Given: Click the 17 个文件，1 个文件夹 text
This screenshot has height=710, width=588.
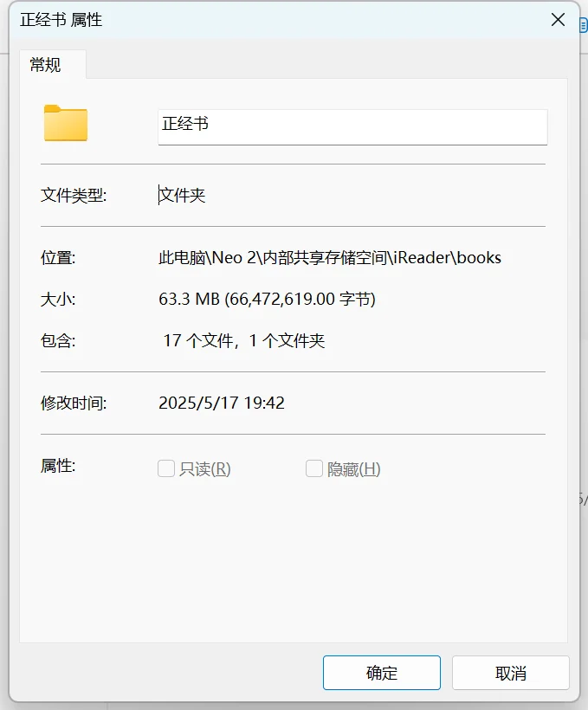Looking at the screenshot, I should click(243, 340).
